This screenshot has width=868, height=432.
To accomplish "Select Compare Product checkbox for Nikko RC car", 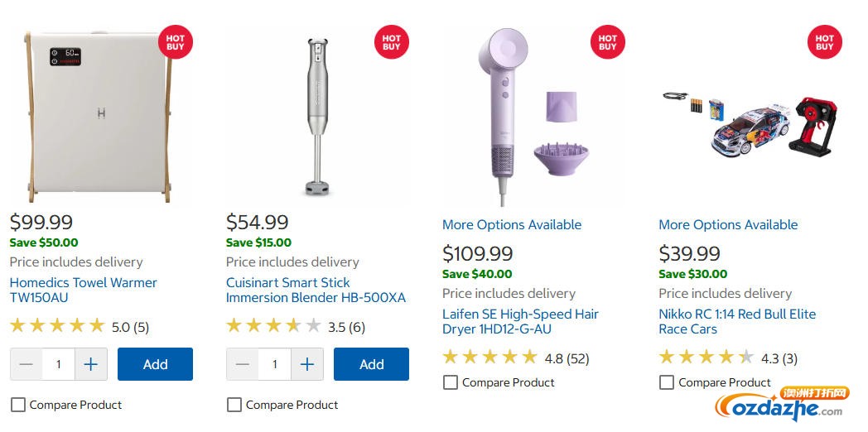I will (667, 382).
